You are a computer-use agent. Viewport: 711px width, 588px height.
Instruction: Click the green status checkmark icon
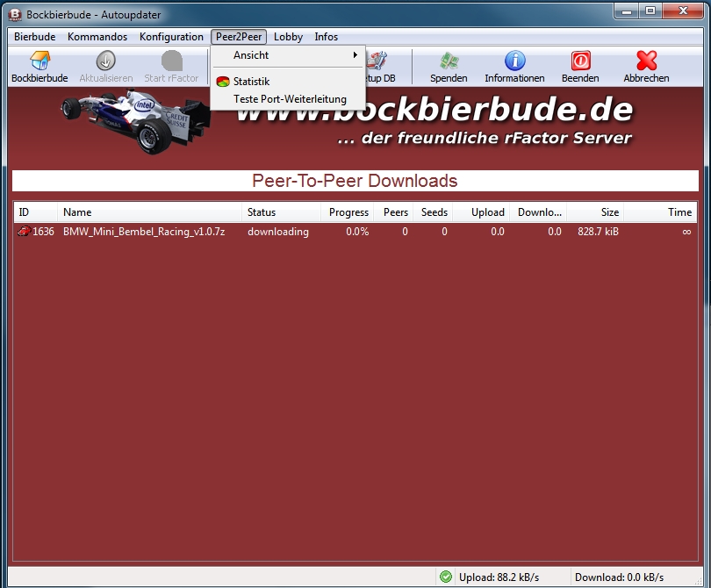pyautogui.click(x=446, y=577)
